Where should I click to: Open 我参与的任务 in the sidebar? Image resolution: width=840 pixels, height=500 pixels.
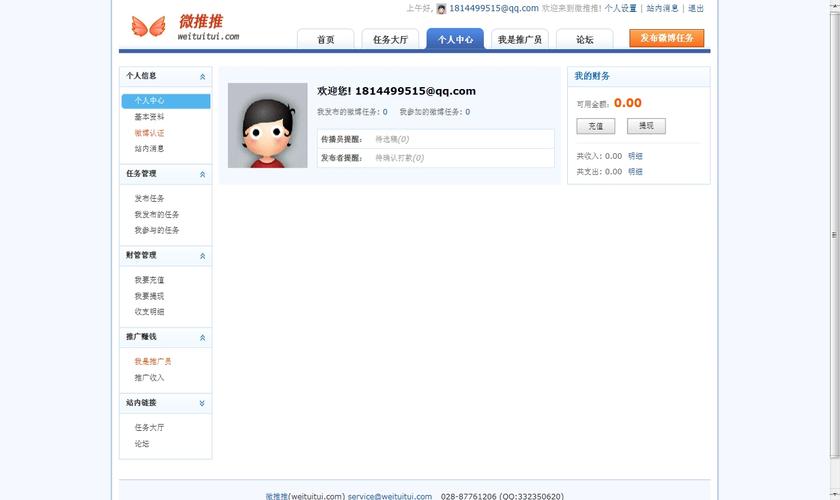(x=156, y=230)
